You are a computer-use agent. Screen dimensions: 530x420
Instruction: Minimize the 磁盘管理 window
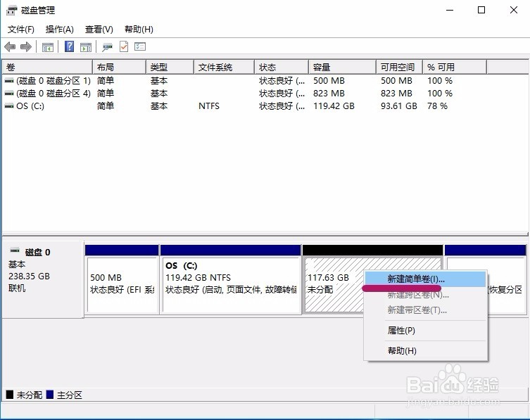[450, 10]
